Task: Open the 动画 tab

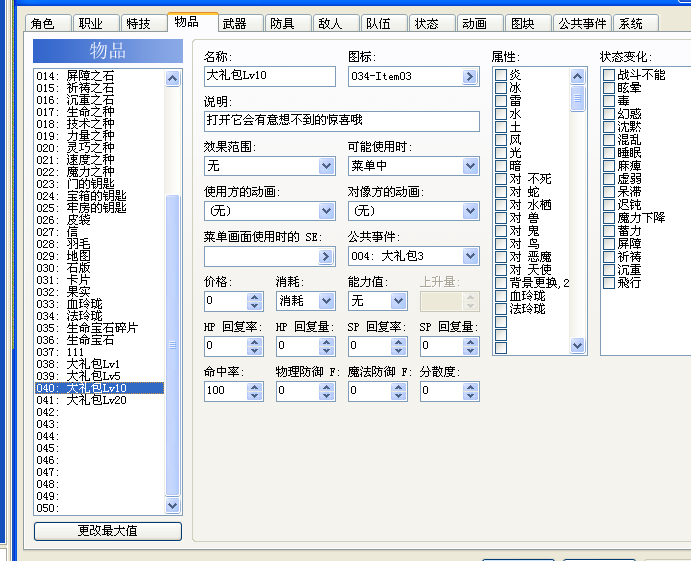Action: point(480,23)
